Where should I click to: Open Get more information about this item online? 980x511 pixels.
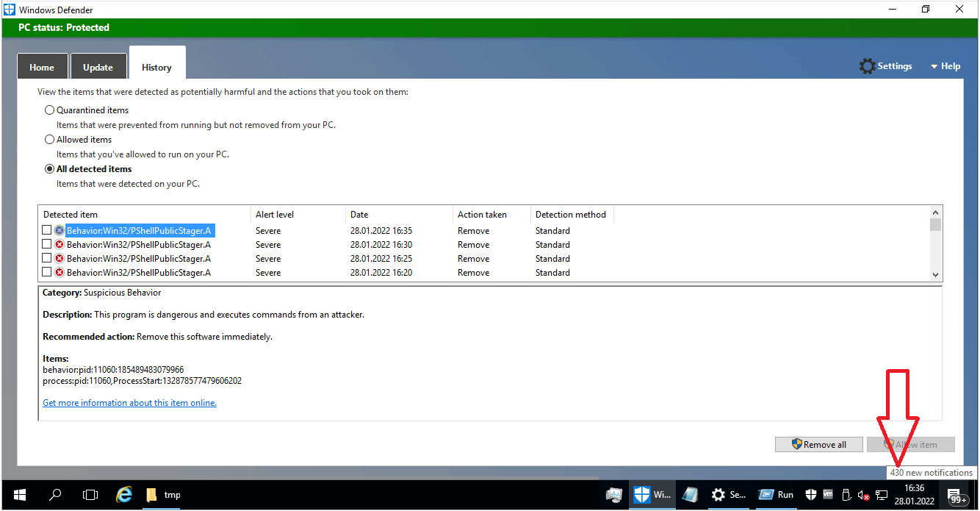(130, 403)
